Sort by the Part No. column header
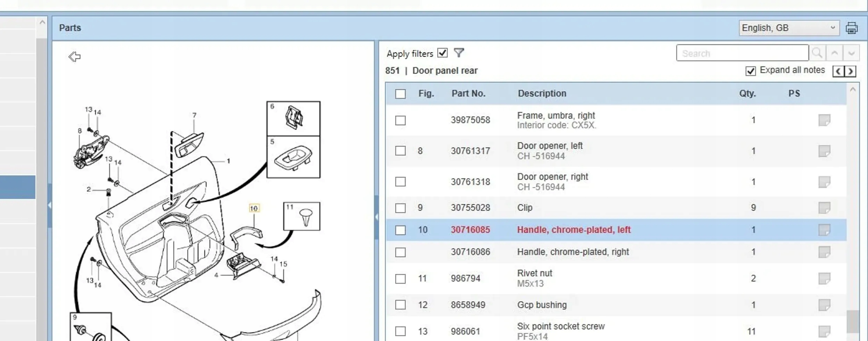 point(468,93)
